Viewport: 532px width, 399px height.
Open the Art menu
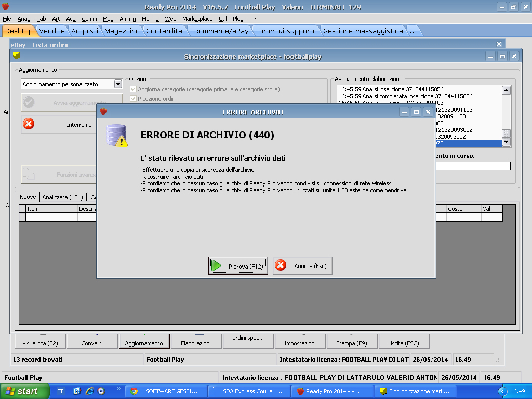point(56,19)
